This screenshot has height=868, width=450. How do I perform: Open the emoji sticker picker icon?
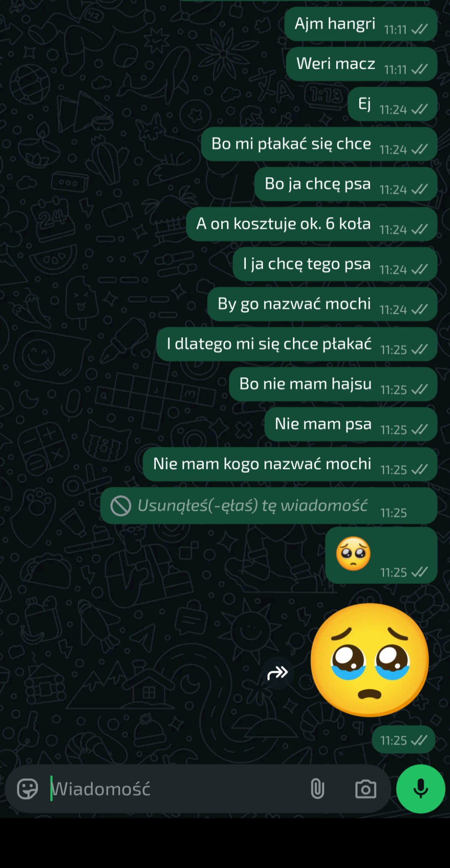[x=27, y=789]
